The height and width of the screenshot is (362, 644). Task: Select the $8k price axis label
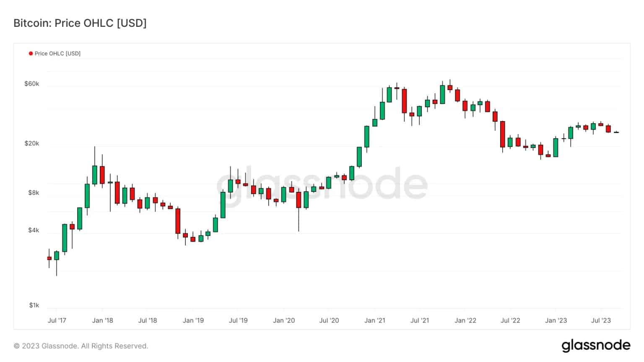34,193
